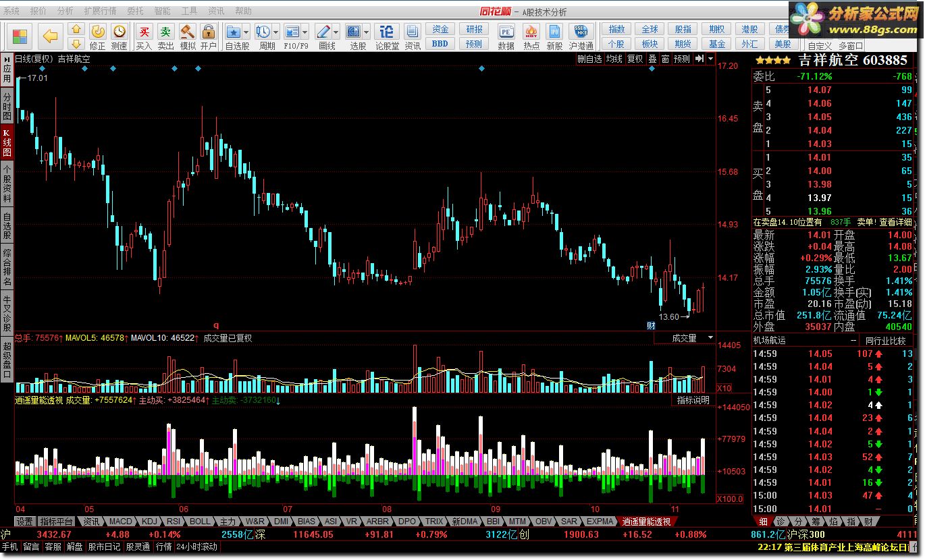Click the 期货 futures button

point(683,44)
